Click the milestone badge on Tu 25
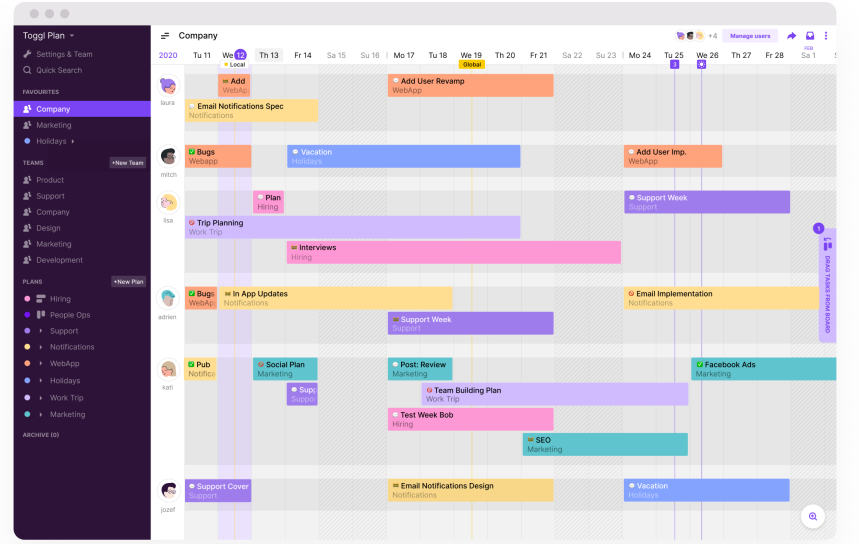This screenshot has height=544, width=859. click(674, 65)
